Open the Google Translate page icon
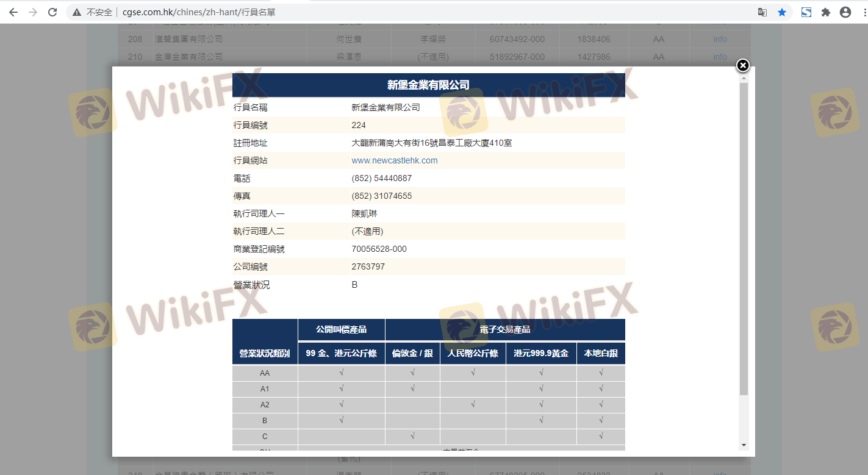 tap(762, 12)
